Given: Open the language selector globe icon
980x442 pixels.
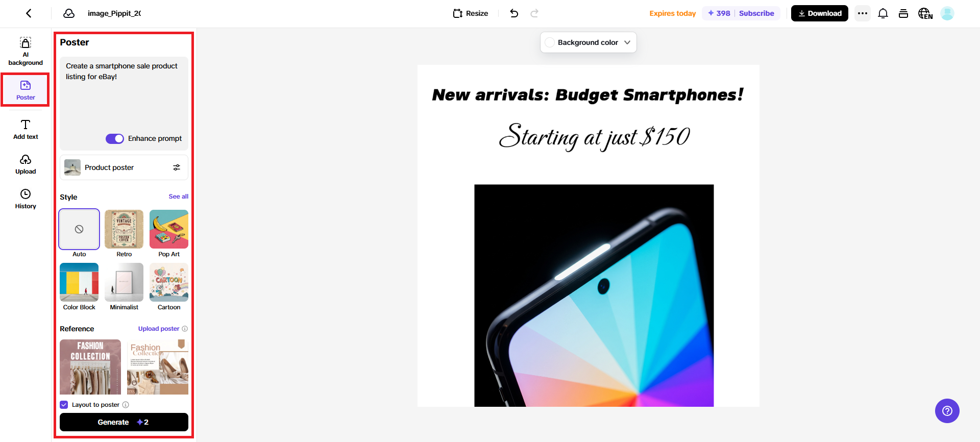Looking at the screenshot, I should [x=925, y=13].
